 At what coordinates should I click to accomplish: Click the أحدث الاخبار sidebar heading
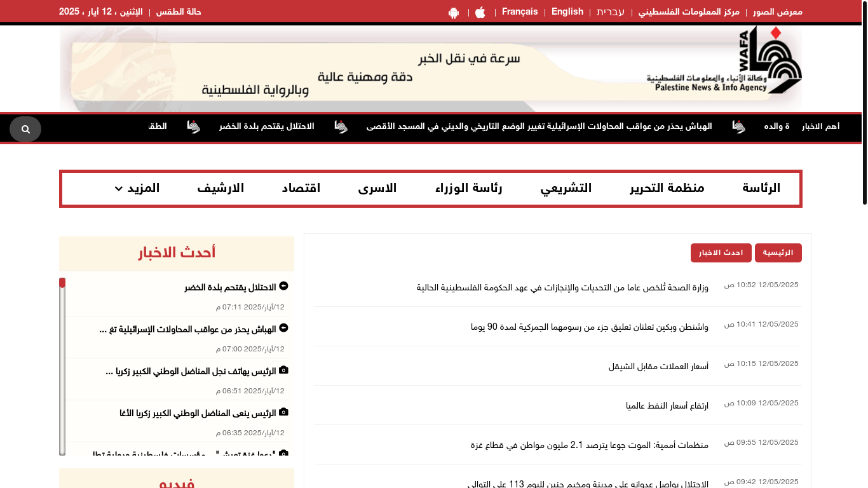pos(177,253)
